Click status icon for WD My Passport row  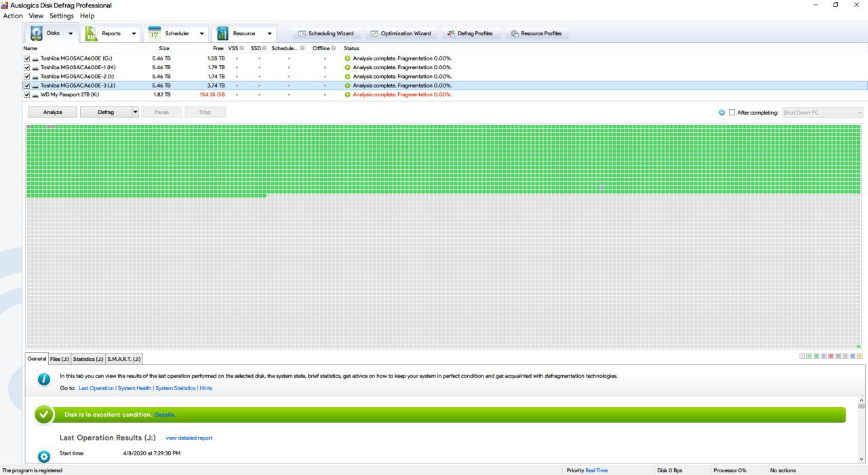348,95
